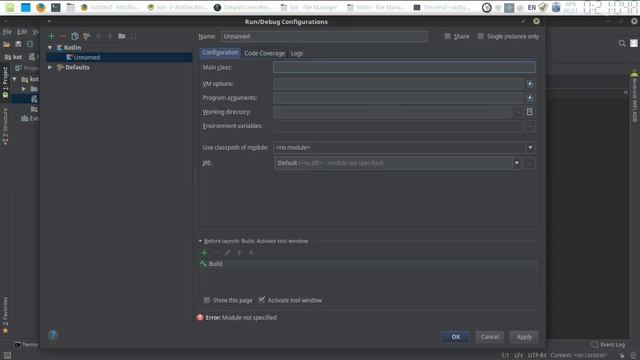Open Android WiFi ADB side tab
The image size is (640, 360).
(634, 98)
